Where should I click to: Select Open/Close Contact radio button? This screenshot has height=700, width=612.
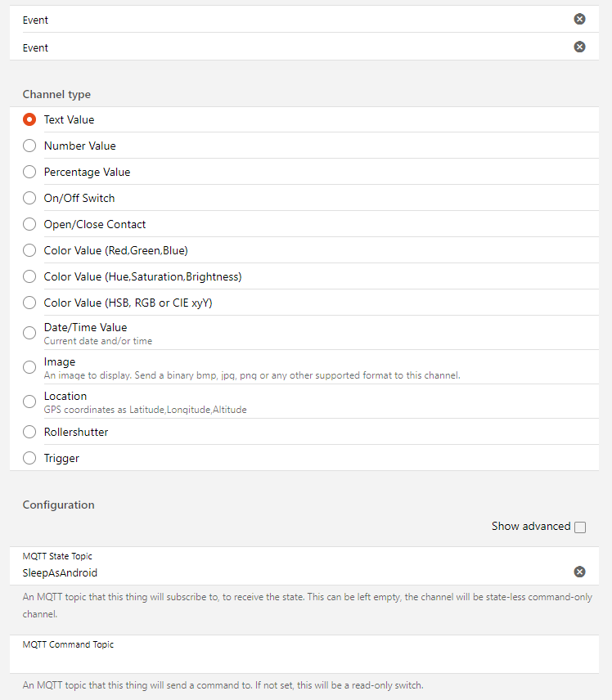(x=29, y=224)
